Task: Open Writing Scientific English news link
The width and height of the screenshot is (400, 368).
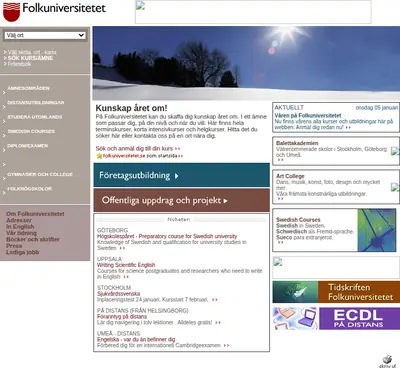Action: click(x=126, y=265)
